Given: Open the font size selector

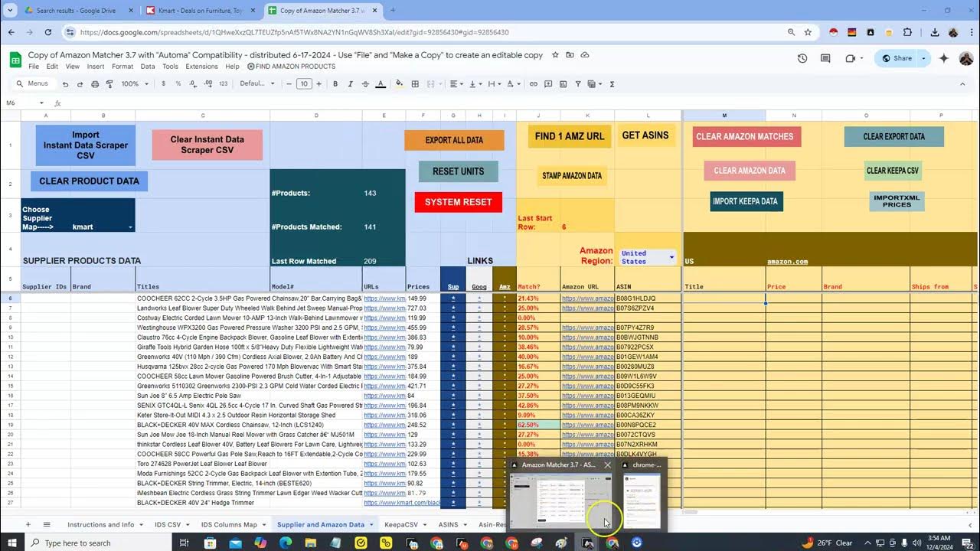Looking at the screenshot, I should click(303, 83).
